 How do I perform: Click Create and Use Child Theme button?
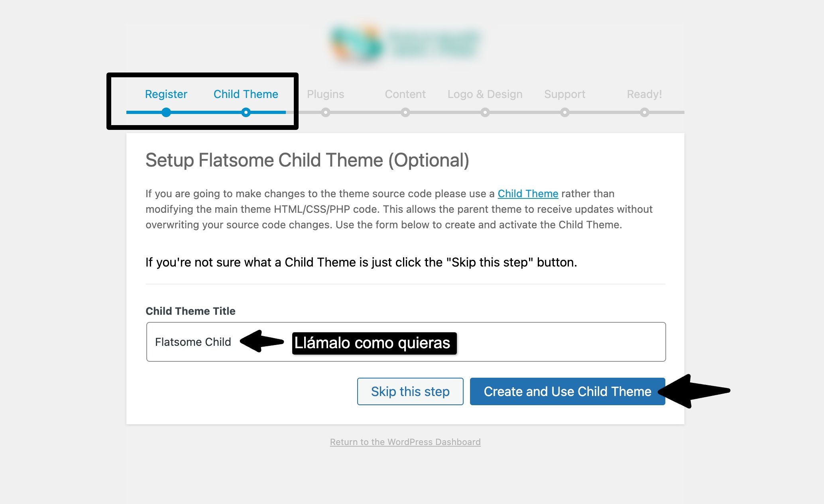point(567,391)
